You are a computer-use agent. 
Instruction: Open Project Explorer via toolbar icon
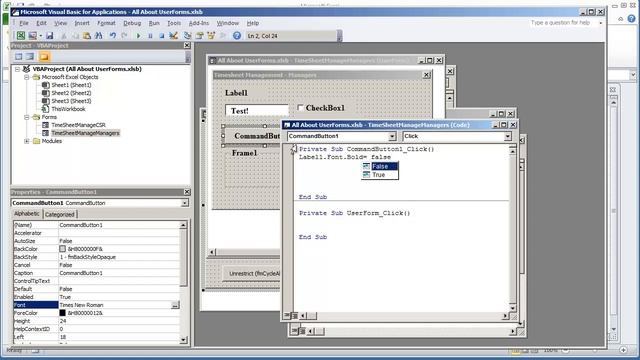coord(187,36)
